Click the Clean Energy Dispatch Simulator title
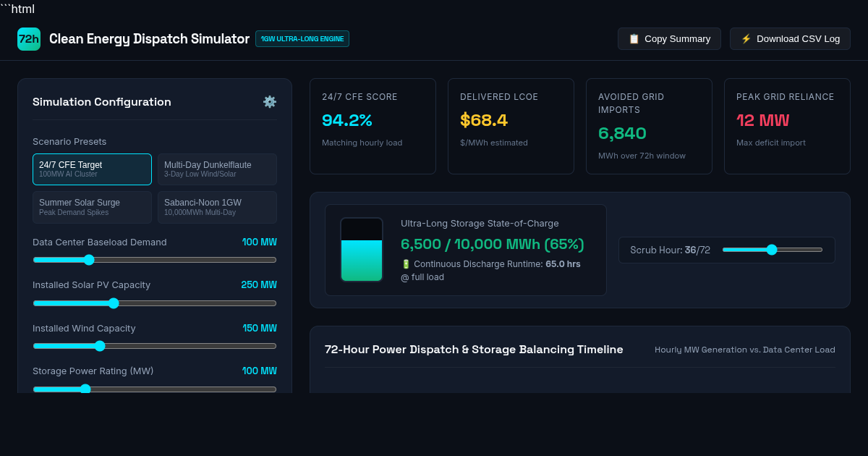Screen dimensions: 868x456 click(149, 39)
